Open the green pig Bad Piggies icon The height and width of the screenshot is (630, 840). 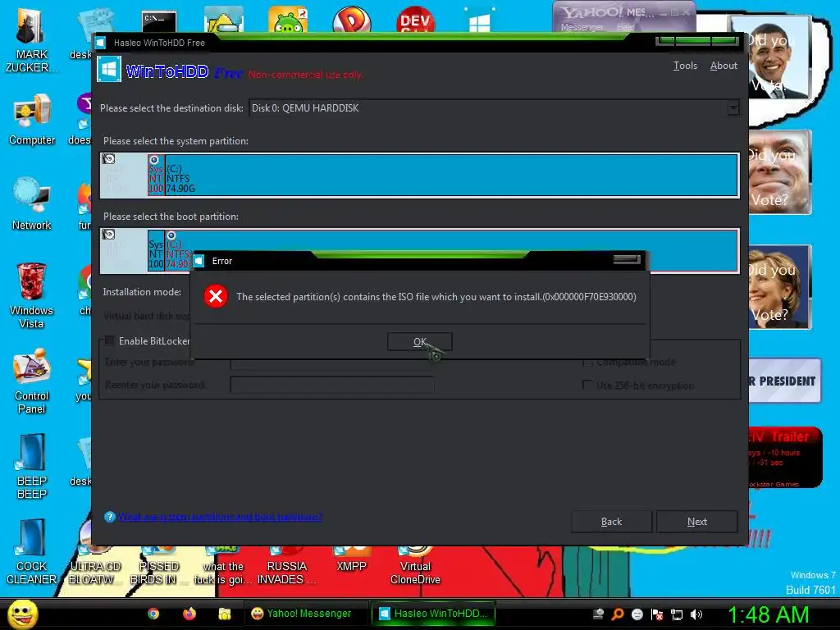coord(288,21)
